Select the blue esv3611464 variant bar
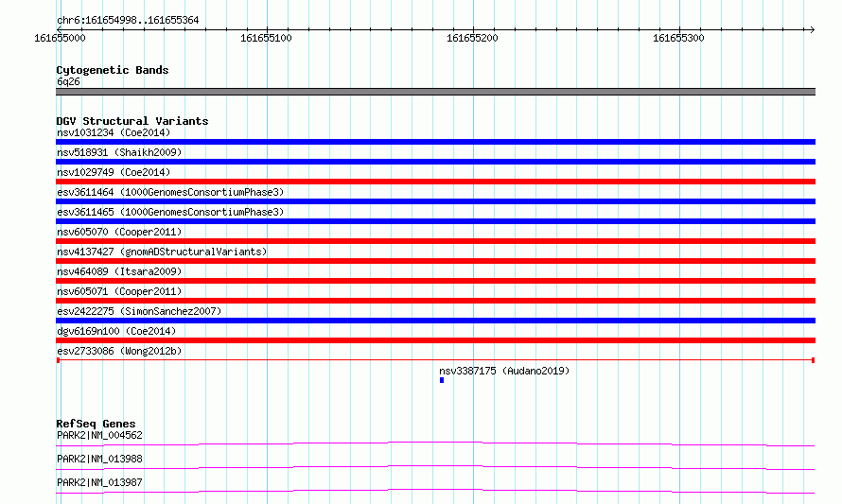 (435, 201)
